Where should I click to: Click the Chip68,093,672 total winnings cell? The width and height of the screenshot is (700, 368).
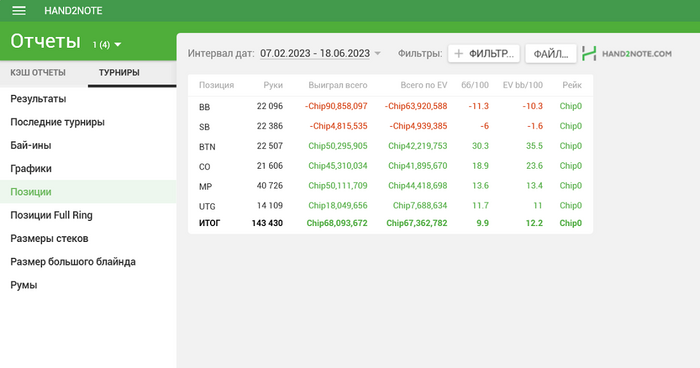[337, 223]
